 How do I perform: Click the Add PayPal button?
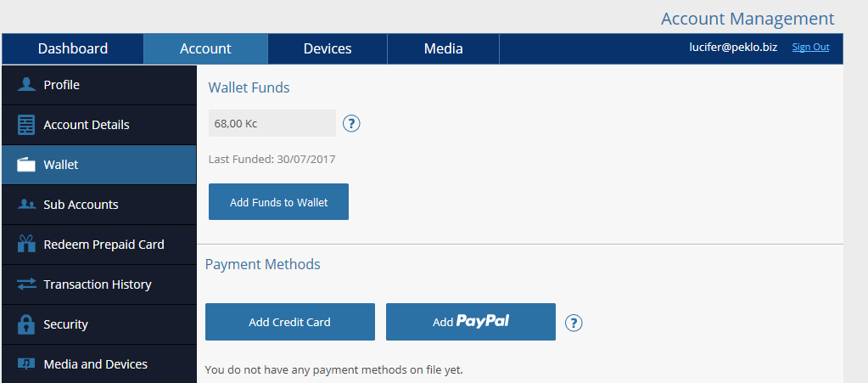[471, 322]
